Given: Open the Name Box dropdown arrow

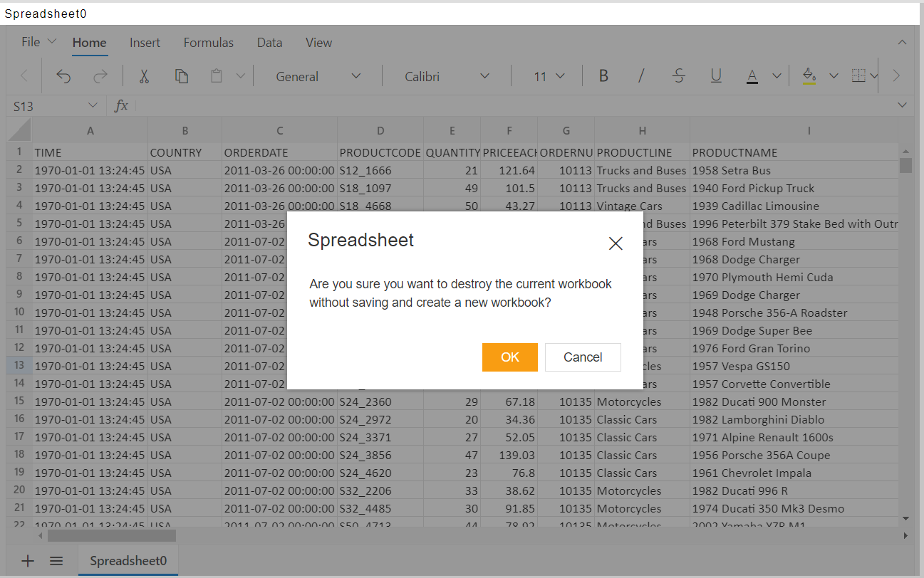Looking at the screenshot, I should pyautogui.click(x=93, y=105).
